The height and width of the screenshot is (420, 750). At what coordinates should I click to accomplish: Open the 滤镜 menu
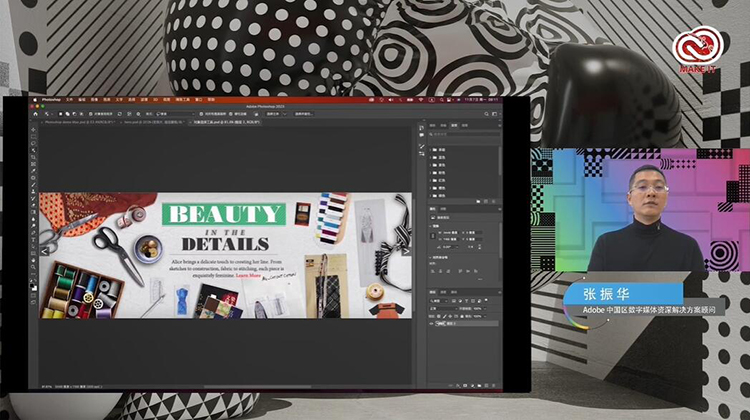[x=144, y=100]
